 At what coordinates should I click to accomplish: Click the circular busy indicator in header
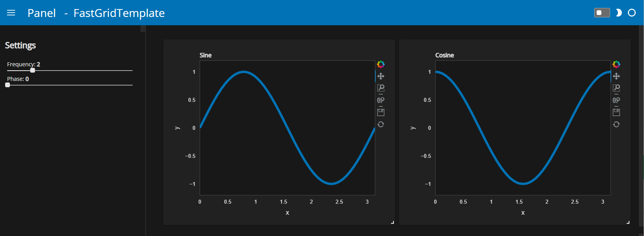point(632,13)
